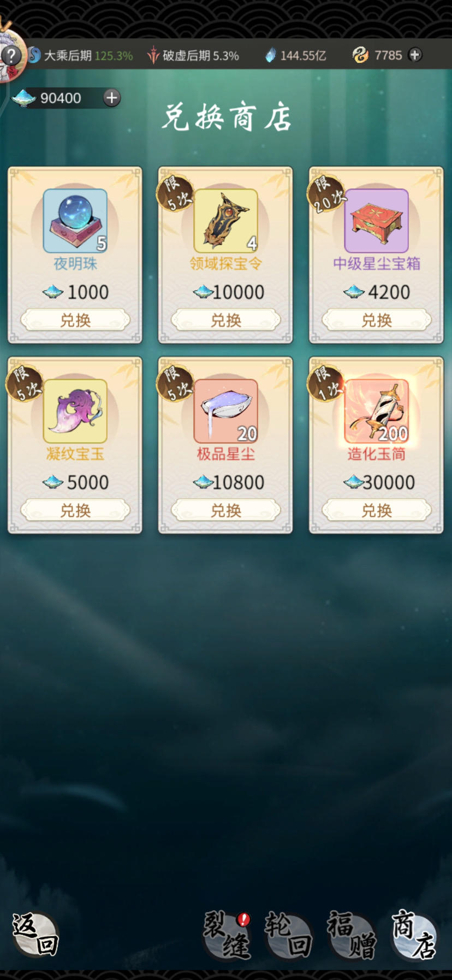Go back using the 返回 button
The width and height of the screenshot is (452, 980).
coord(35,935)
